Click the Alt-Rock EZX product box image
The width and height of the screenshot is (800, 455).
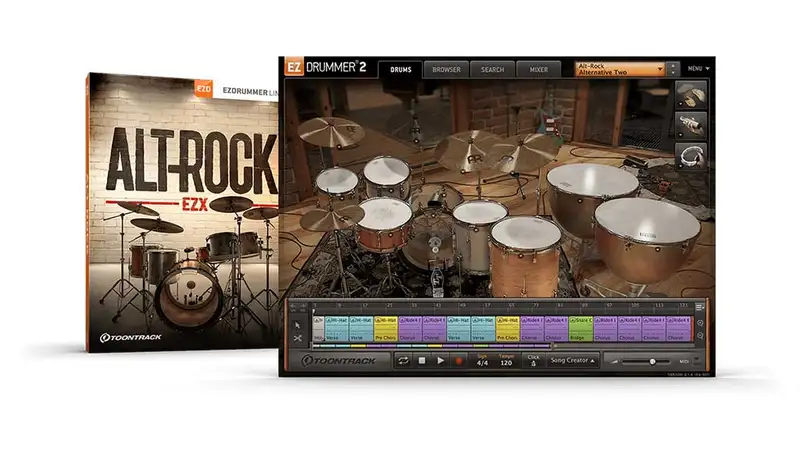(x=183, y=212)
